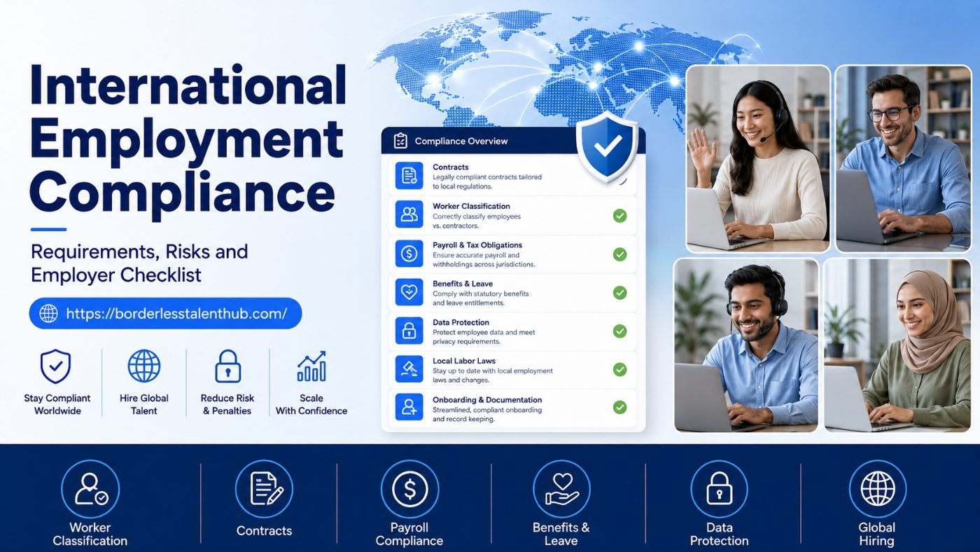Screen dimensions: 980x552
Task: Click the Global Hiring globe icon in the footer
Action: point(877,489)
